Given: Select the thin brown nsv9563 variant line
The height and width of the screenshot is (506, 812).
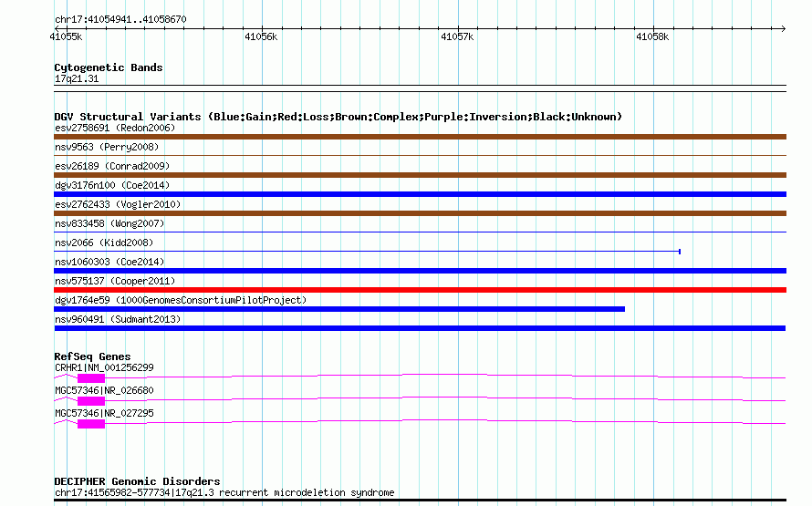Looking at the screenshot, I should pyautogui.click(x=420, y=155).
